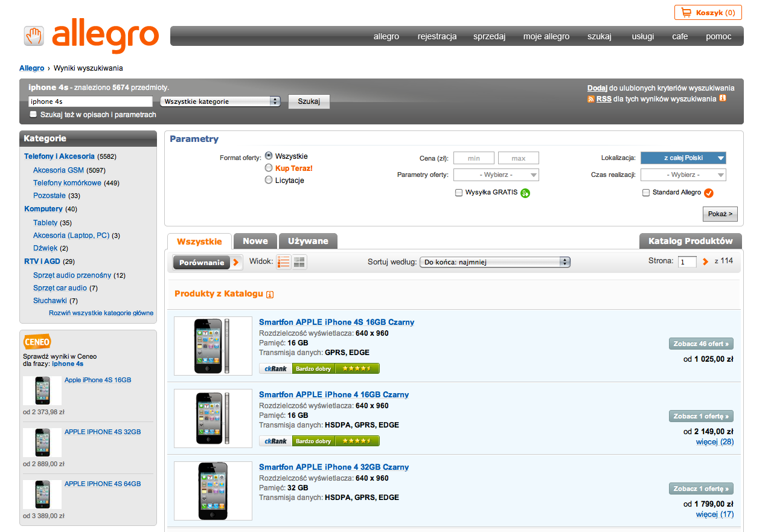Focus the maximum price field
This screenshot has height=532, width=771.
pos(519,158)
